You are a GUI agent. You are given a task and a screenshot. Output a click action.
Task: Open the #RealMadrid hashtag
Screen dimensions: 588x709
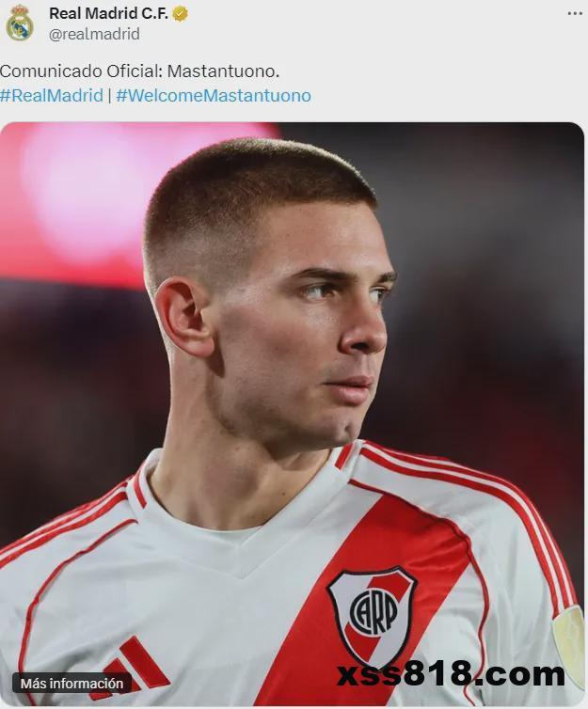tap(52, 95)
